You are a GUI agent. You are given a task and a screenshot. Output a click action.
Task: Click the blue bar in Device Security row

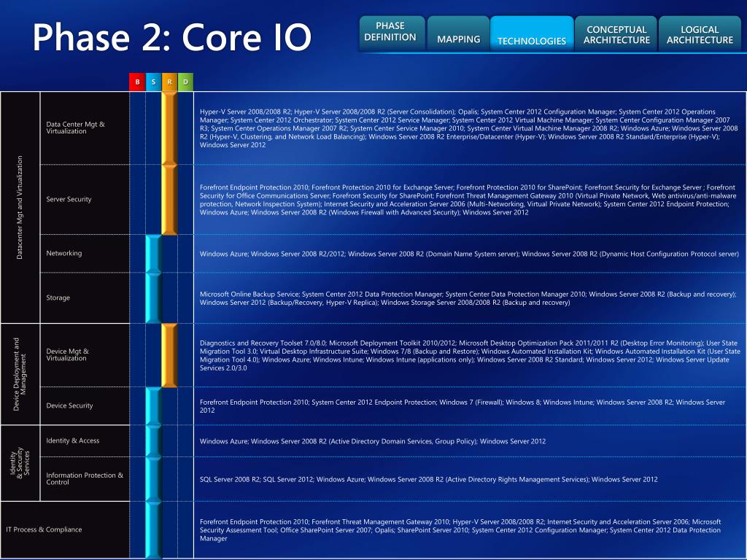click(153, 406)
